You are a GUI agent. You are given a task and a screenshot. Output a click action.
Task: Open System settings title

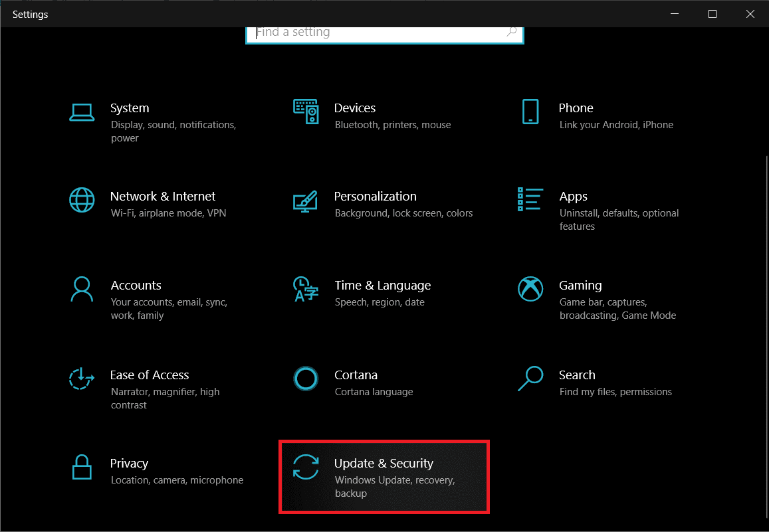[130, 108]
